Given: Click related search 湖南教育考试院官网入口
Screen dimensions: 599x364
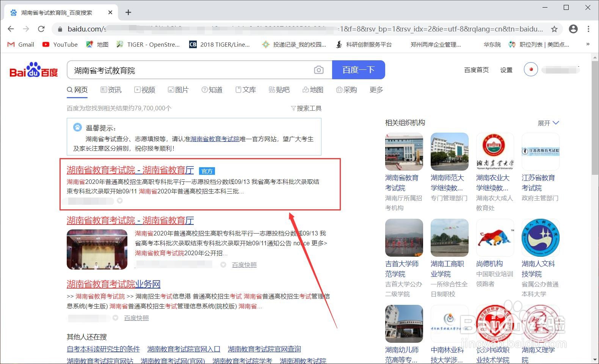Looking at the screenshot, I should click(x=184, y=349).
